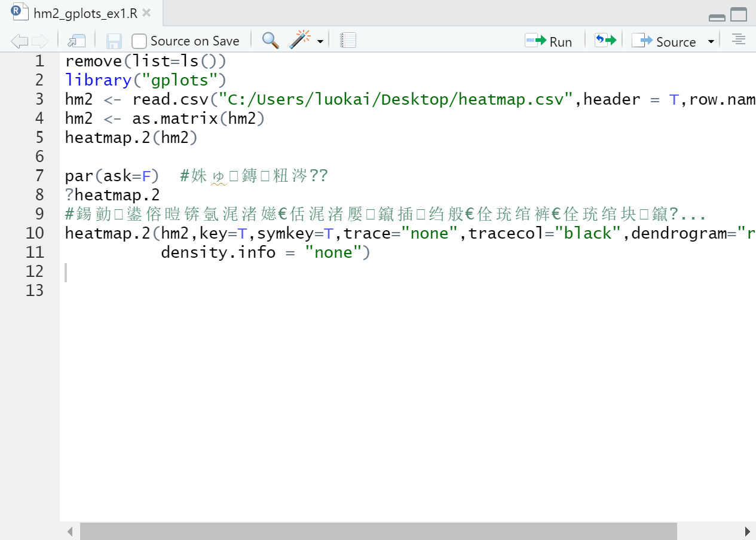This screenshot has width=756, height=540.
Task: Open the script in a new window
Action: coord(76,39)
